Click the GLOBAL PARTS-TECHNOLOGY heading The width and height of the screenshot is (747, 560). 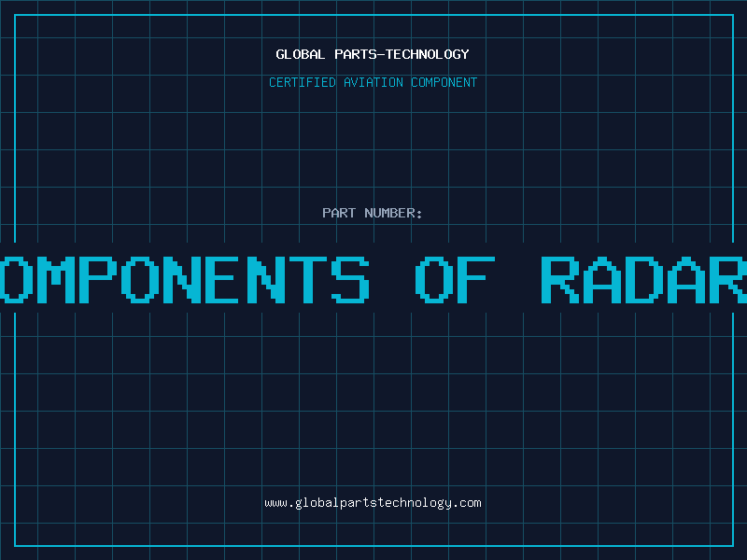[x=373, y=54]
